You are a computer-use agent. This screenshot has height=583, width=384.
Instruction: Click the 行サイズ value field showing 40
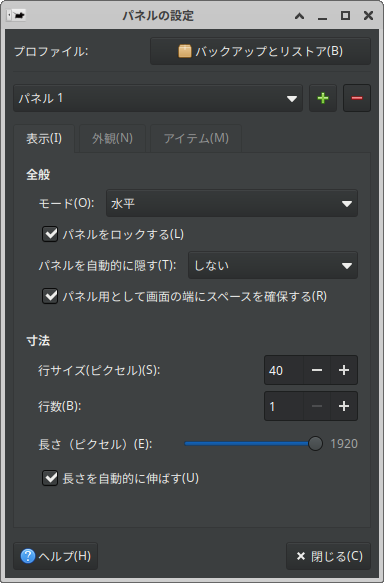point(284,370)
